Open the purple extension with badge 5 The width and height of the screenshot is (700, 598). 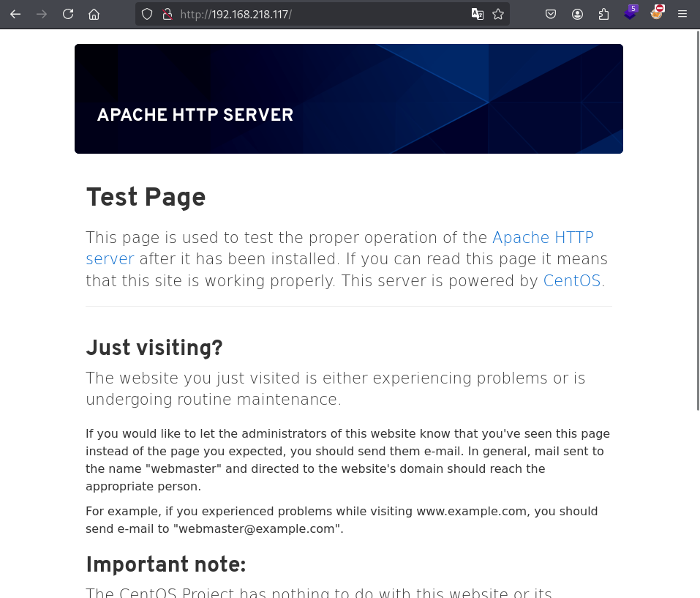631,13
